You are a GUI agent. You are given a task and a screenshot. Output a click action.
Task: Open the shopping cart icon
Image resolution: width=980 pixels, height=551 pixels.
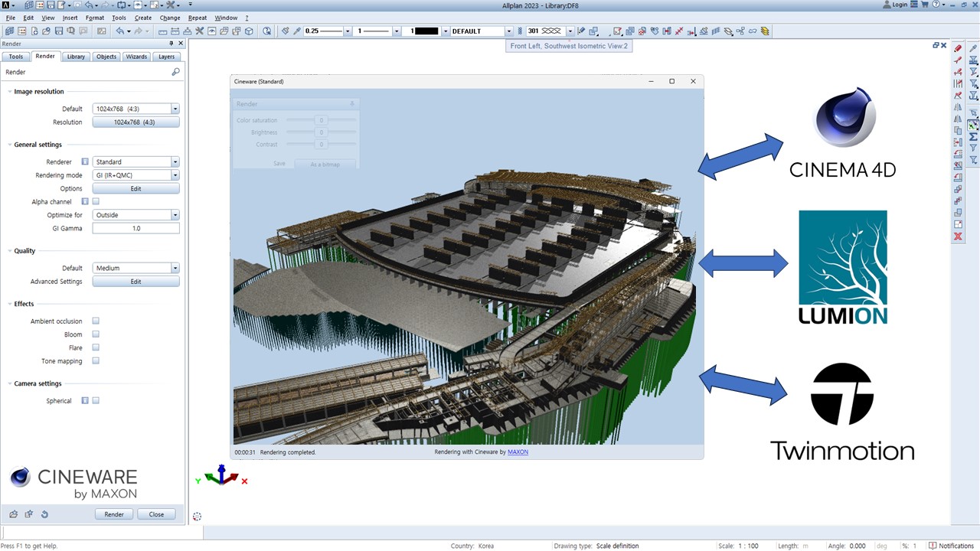(x=923, y=5)
